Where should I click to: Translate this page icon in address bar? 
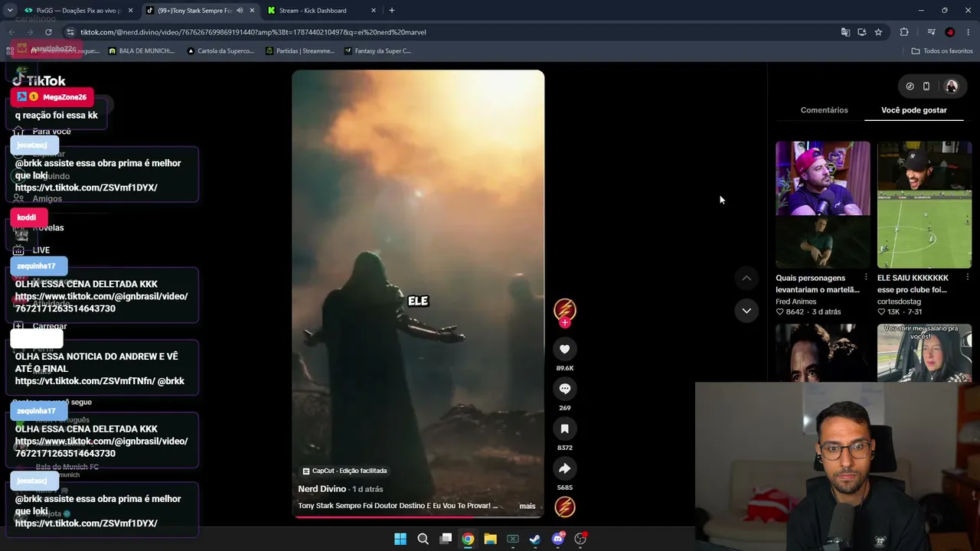(x=845, y=32)
